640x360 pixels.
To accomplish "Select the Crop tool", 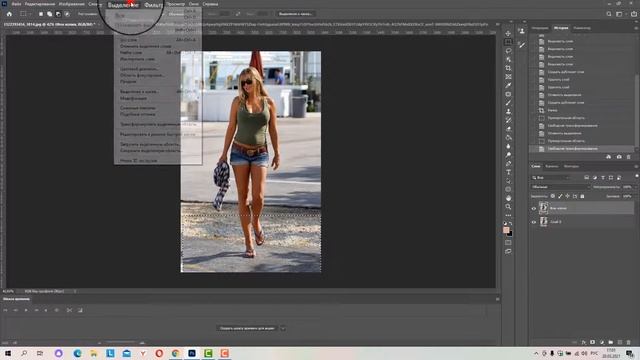I will 508,68.
